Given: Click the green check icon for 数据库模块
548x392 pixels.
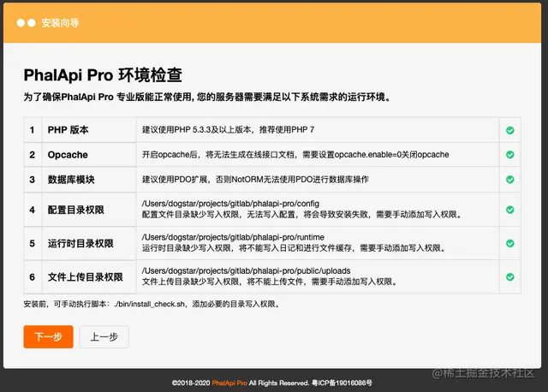Looking at the screenshot, I should [510, 180].
